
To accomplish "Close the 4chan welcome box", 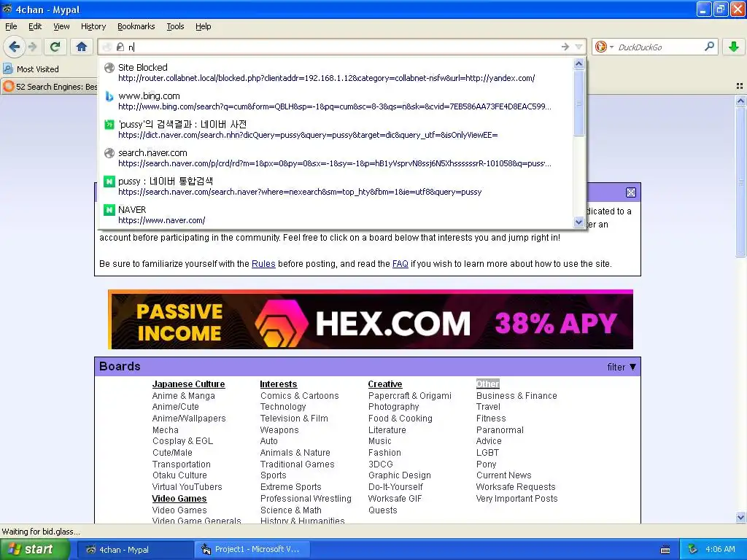I will [631, 192].
